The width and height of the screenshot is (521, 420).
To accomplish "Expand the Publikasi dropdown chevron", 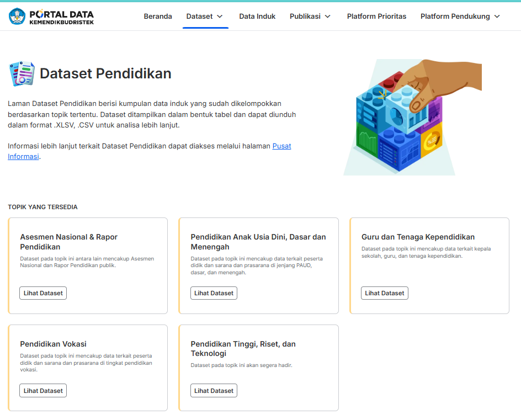I will tap(328, 17).
